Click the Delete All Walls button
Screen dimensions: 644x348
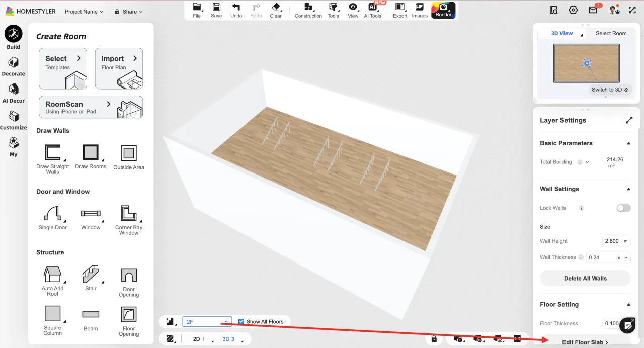pos(585,278)
